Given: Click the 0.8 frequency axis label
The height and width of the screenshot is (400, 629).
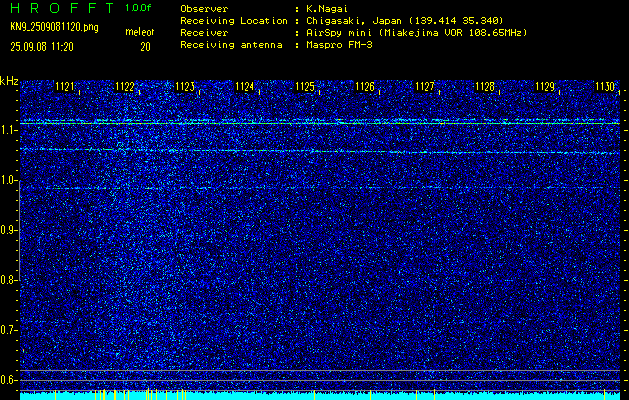Looking at the screenshot, I should [x=8, y=280].
